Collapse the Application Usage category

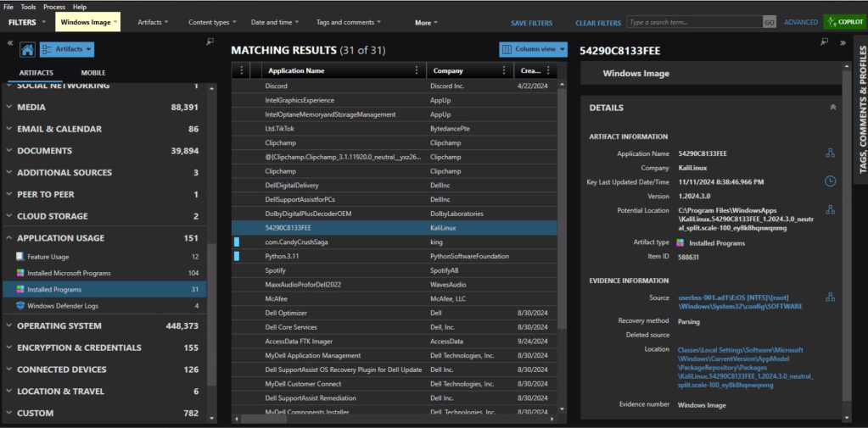(x=8, y=238)
